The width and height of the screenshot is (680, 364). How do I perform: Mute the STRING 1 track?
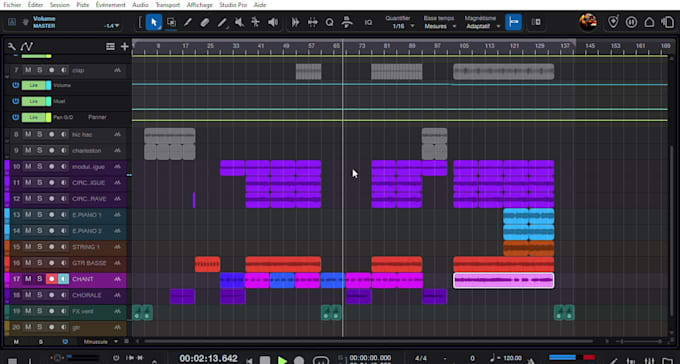[28, 247]
